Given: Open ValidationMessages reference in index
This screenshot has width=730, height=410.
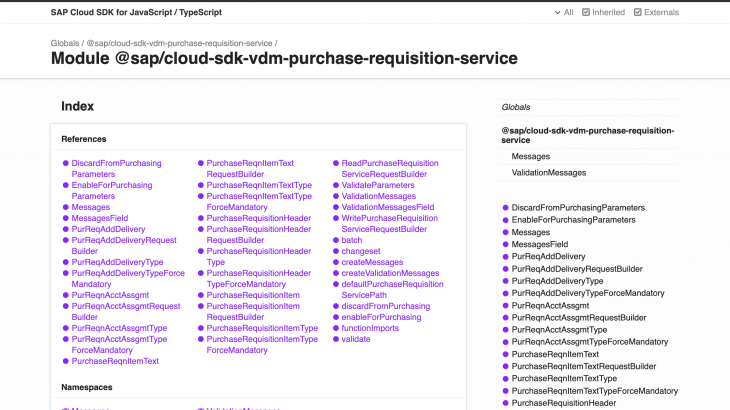Looking at the screenshot, I should pos(379,196).
